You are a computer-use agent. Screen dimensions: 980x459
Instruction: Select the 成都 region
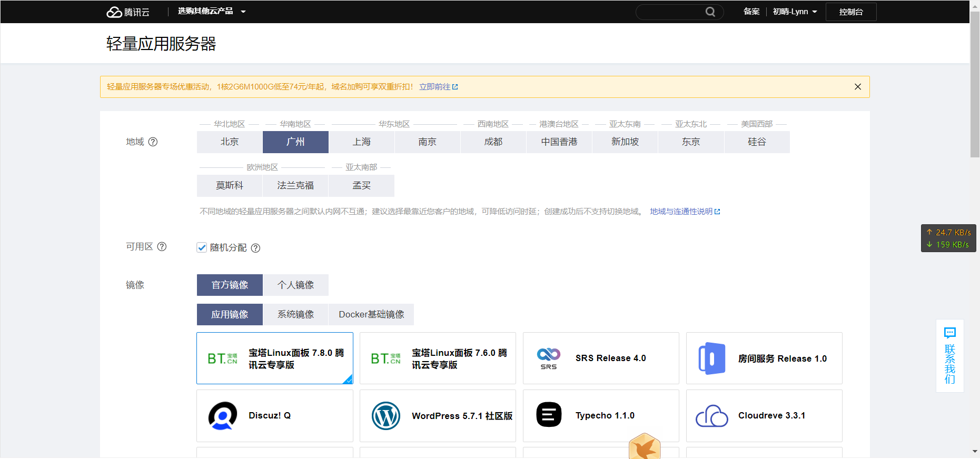coord(493,142)
